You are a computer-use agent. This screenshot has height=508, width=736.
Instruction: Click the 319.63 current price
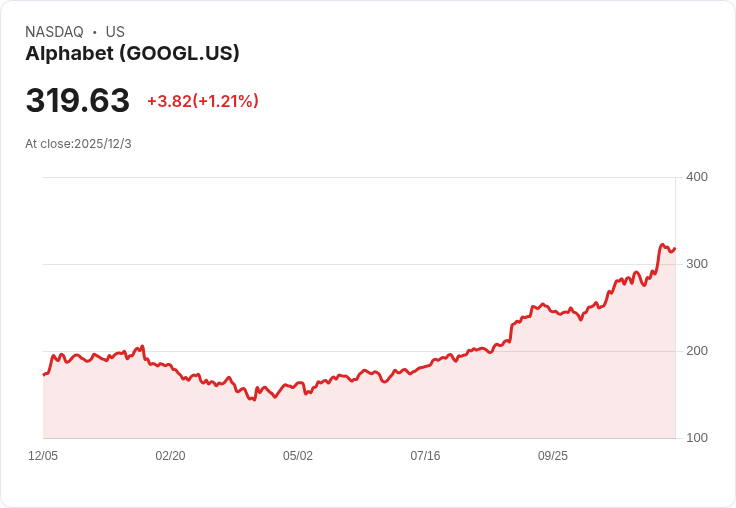click(78, 101)
